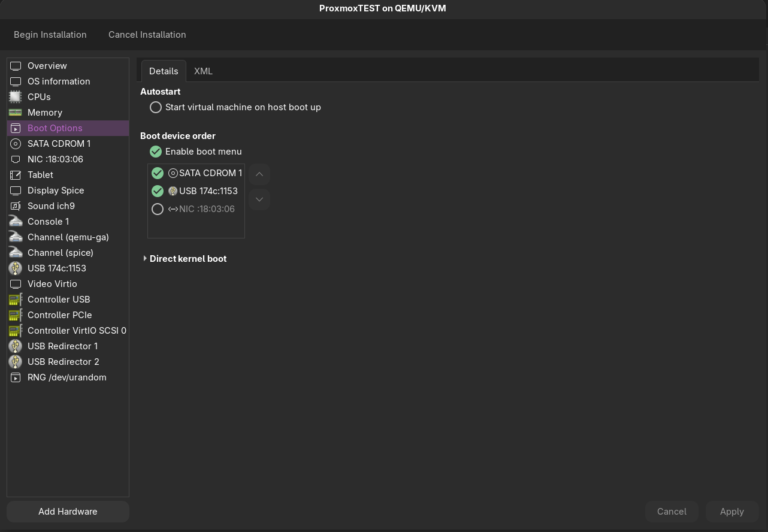Select the CPUs hardware icon
Image resolution: width=768 pixels, height=532 pixels.
click(x=15, y=97)
